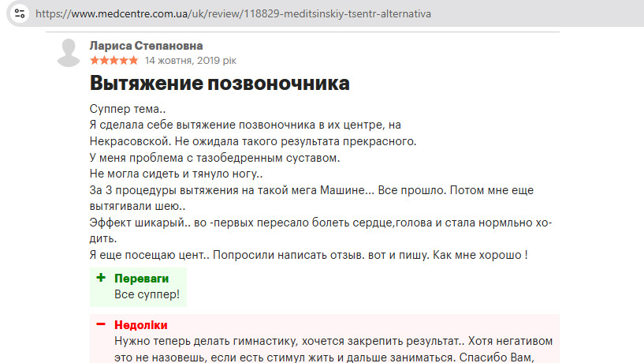Image resolution: width=644 pixels, height=363 pixels.
Task: Click the green plus icon beside Переваги
Action: point(101,279)
